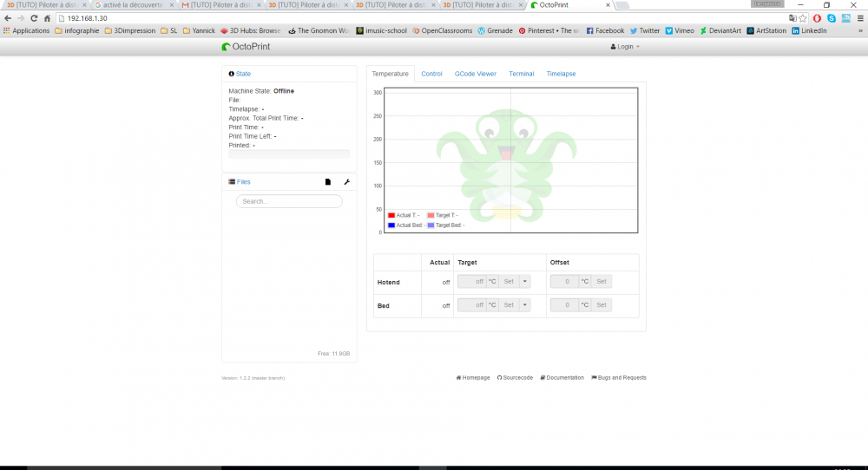This screenshot has height=470, width=868.
Task: Open the Files wrench settings icon
Action: tap(347, 182)
